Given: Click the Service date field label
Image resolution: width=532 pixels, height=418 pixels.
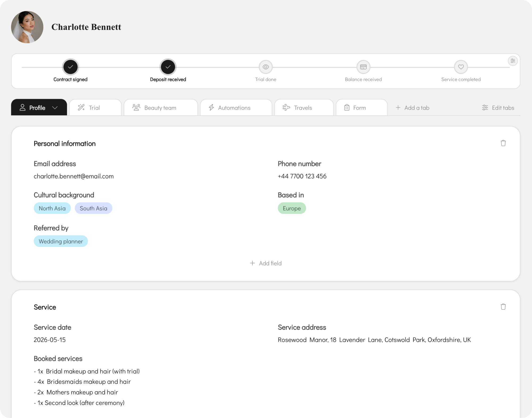Looking at the screenshot, I should (52, 327).
